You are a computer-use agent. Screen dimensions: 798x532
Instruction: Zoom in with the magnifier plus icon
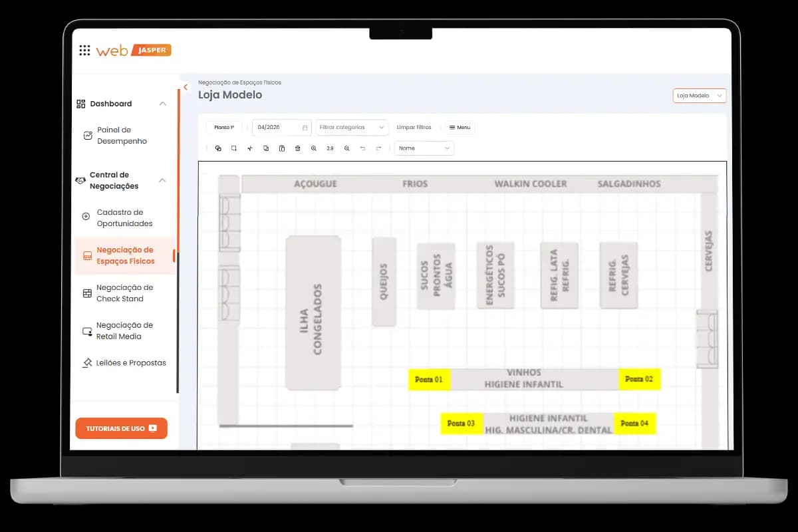point(314,148)
